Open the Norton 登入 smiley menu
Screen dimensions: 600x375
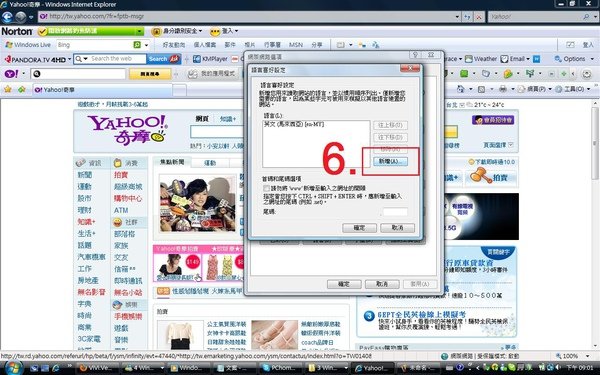[x=224, y=31]
